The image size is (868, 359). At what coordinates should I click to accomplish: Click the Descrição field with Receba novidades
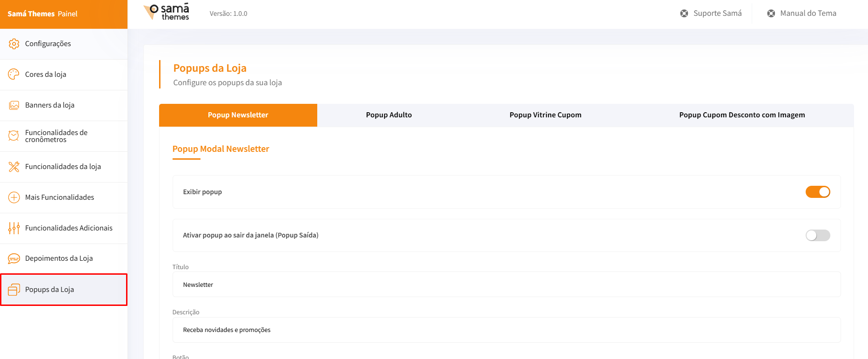(507, 330)
